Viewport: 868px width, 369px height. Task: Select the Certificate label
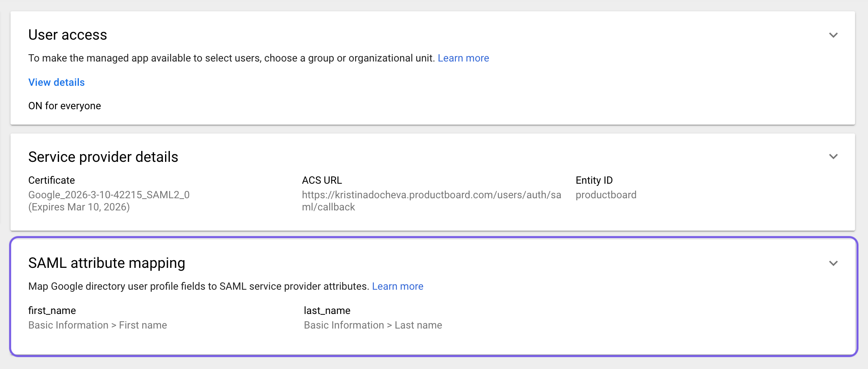51,180
